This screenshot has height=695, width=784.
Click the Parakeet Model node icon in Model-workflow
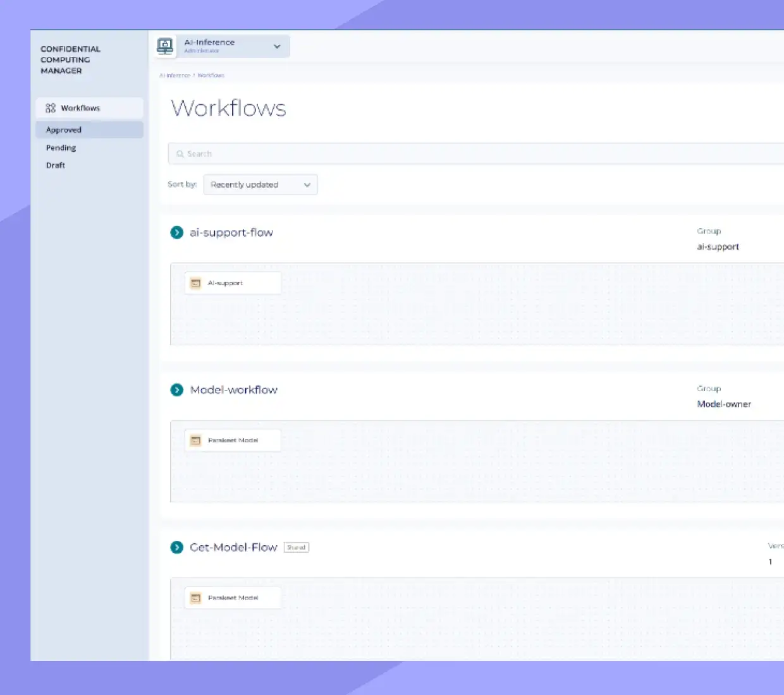pos(196,440)
